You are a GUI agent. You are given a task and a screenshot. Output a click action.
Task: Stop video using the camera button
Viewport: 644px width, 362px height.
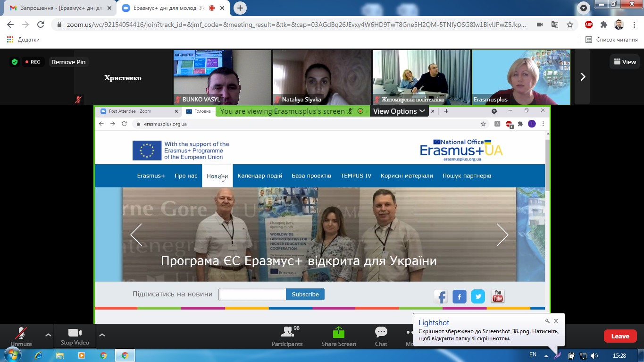point(75,336)
